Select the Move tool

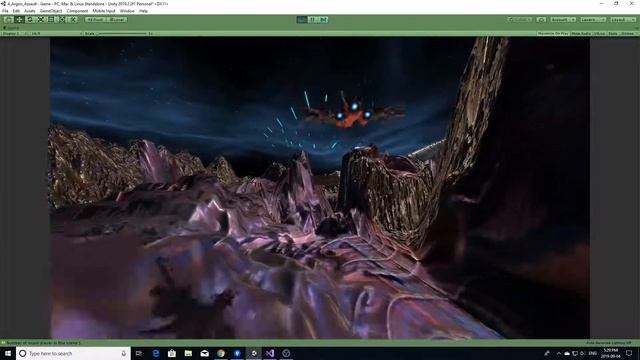coord(19,20)
